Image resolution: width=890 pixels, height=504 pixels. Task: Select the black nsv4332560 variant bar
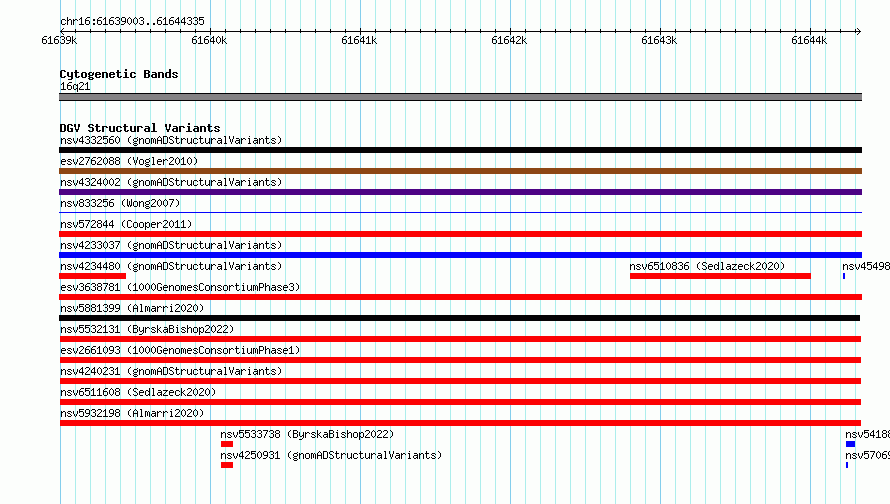pyautogui.click(x=460, y=150)
